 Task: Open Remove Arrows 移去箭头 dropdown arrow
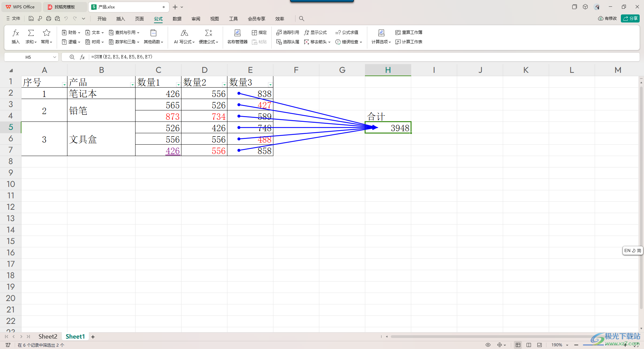[x=329, y=42]
